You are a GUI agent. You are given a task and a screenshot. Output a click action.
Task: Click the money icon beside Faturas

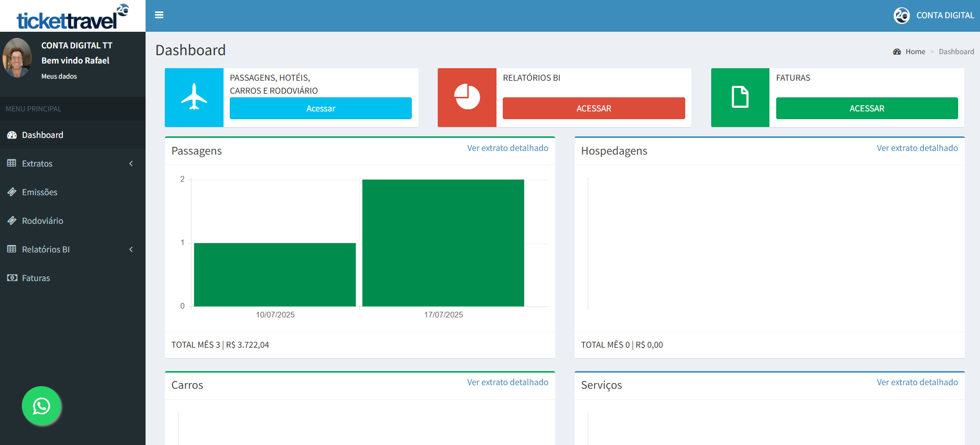12,278
